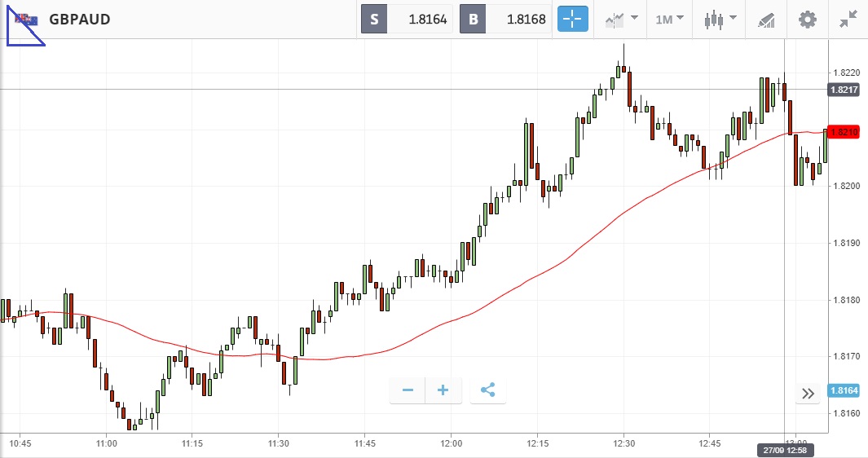Open the candlestick chart type dropdown
The width and height of the screenshot is (868, 458).
click(x=720, y=19)
